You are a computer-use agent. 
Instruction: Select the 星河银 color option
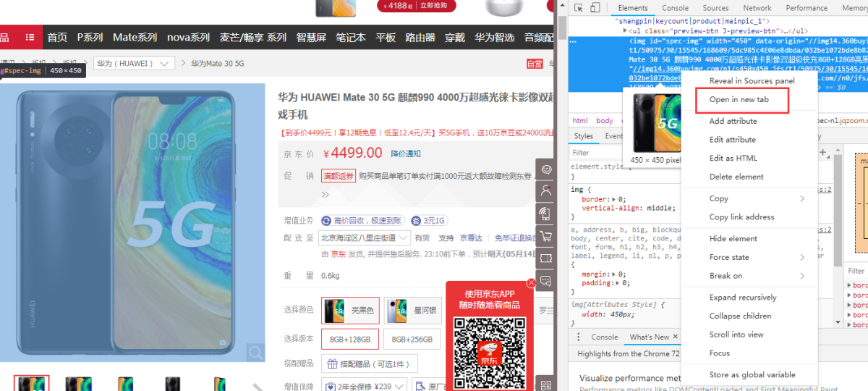click(x=411, y=310)
